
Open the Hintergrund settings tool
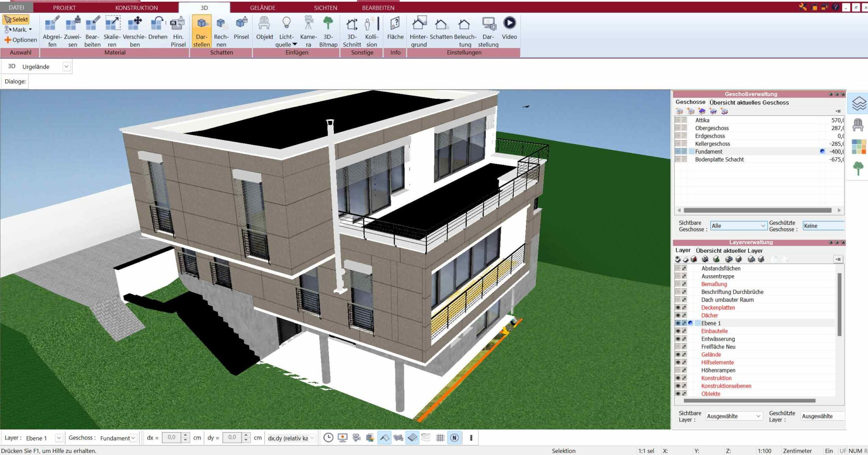[x=419, y=30]
